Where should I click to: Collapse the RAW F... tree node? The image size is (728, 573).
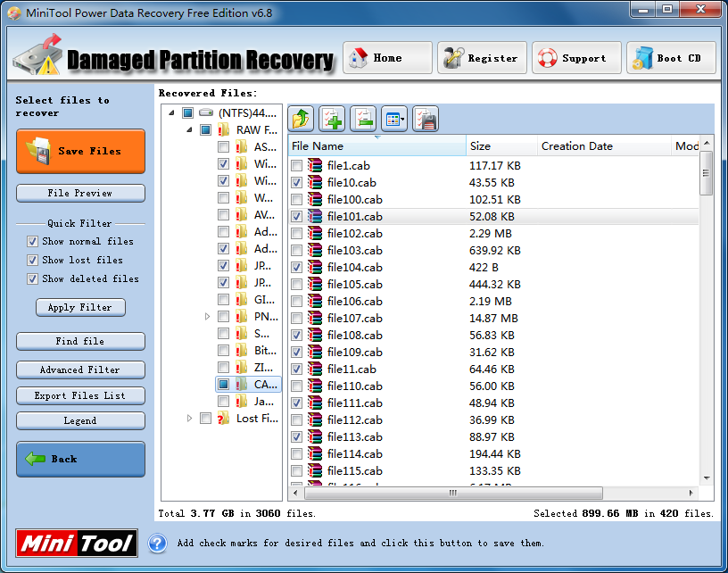tap(189, 130)
